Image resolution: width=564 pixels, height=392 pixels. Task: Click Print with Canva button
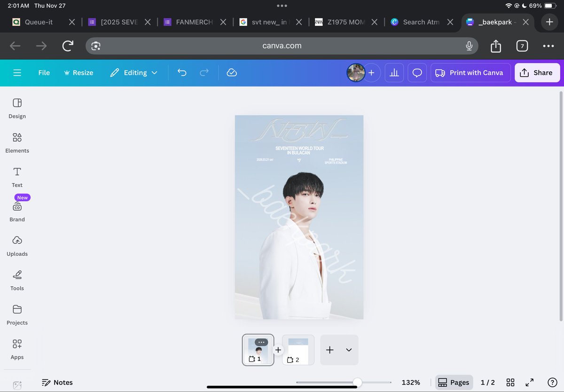(470, 73)
